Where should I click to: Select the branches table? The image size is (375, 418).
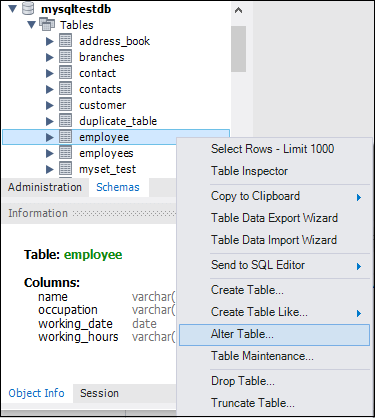tap(102, 57)
